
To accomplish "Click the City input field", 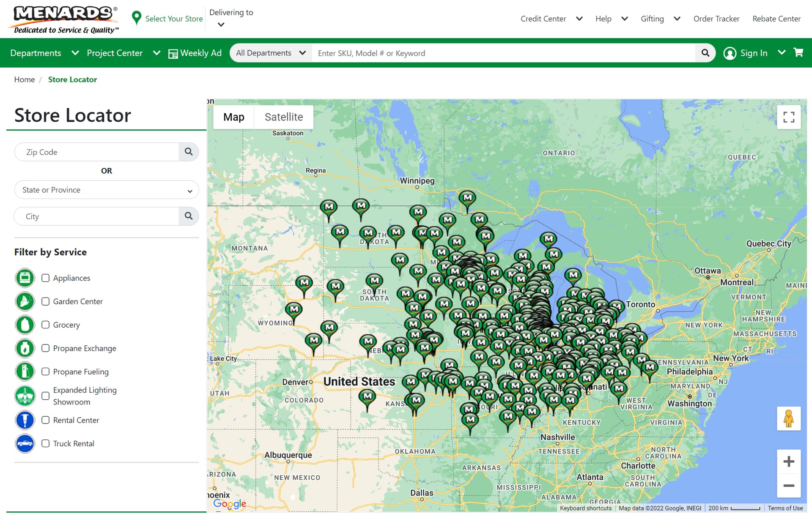I will pos(97,216).
